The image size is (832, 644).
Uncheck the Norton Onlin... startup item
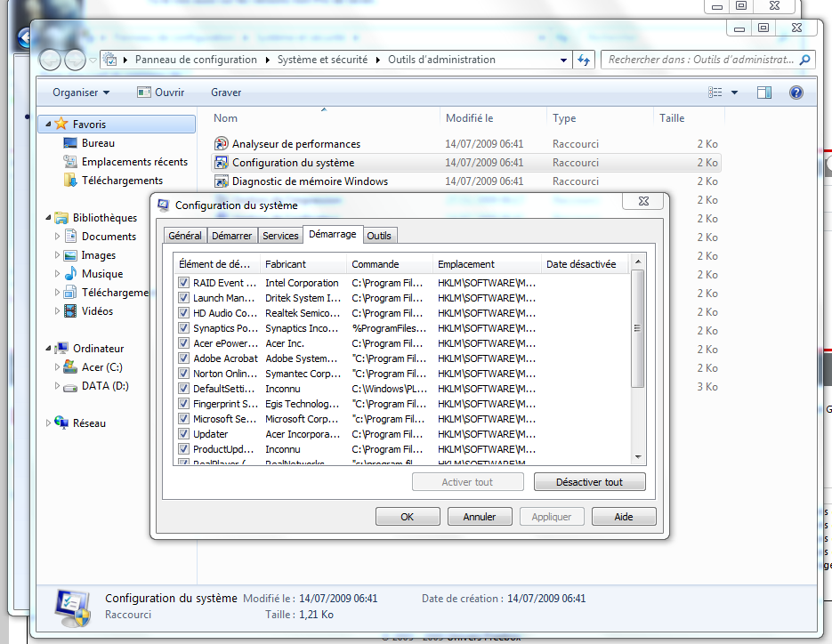coord(183,374)
